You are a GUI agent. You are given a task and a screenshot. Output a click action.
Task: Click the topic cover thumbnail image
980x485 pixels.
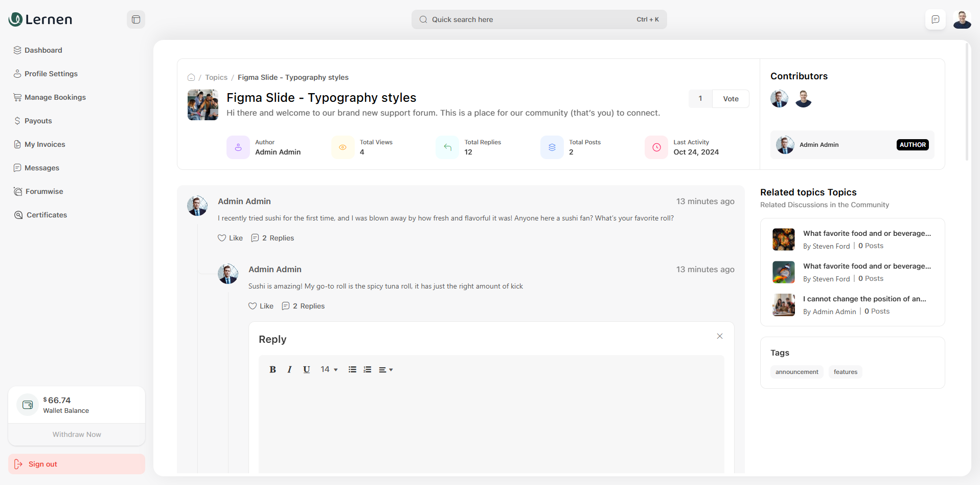coord(203,105)
